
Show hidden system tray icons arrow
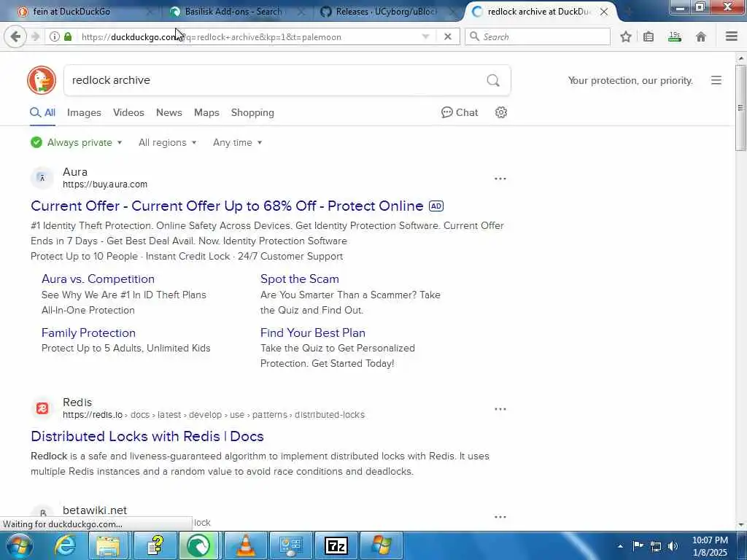tap(620, 546)
